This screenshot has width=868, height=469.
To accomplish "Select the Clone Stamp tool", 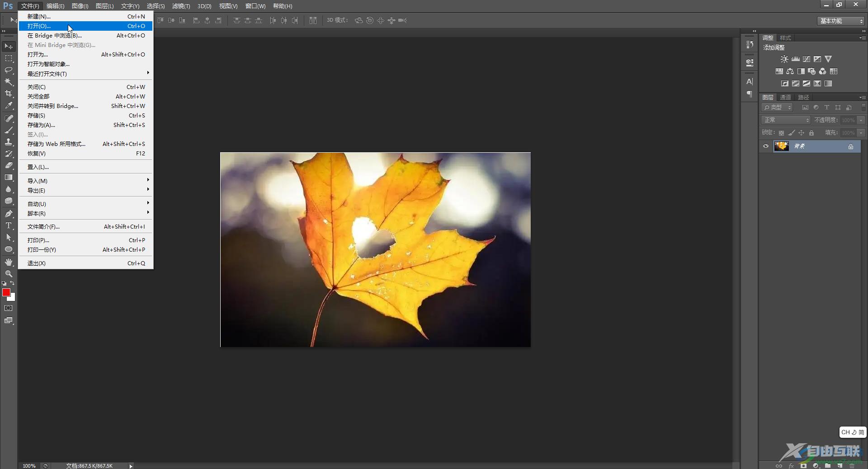I will [x=9, y=142].
